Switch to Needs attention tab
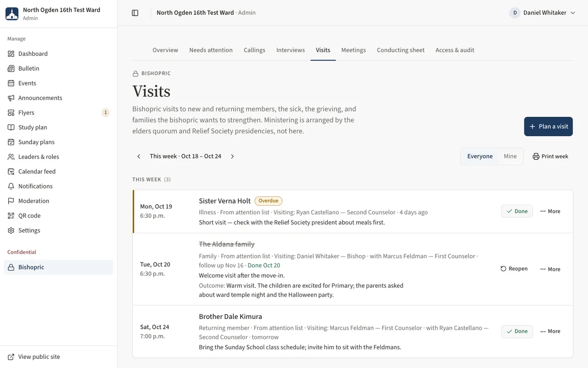Image resolution: width=588 pixels, height=368 pixels. [x=211, y=50]
